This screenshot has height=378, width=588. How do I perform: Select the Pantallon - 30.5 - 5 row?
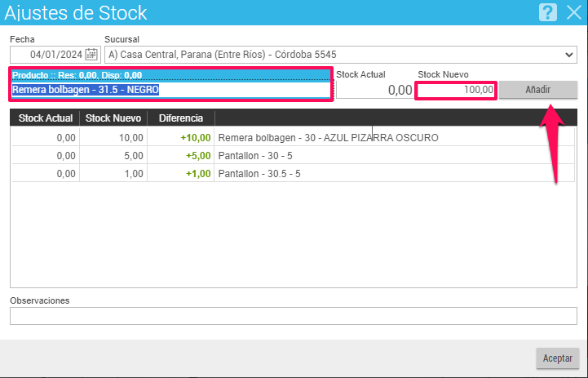(294, 174)
